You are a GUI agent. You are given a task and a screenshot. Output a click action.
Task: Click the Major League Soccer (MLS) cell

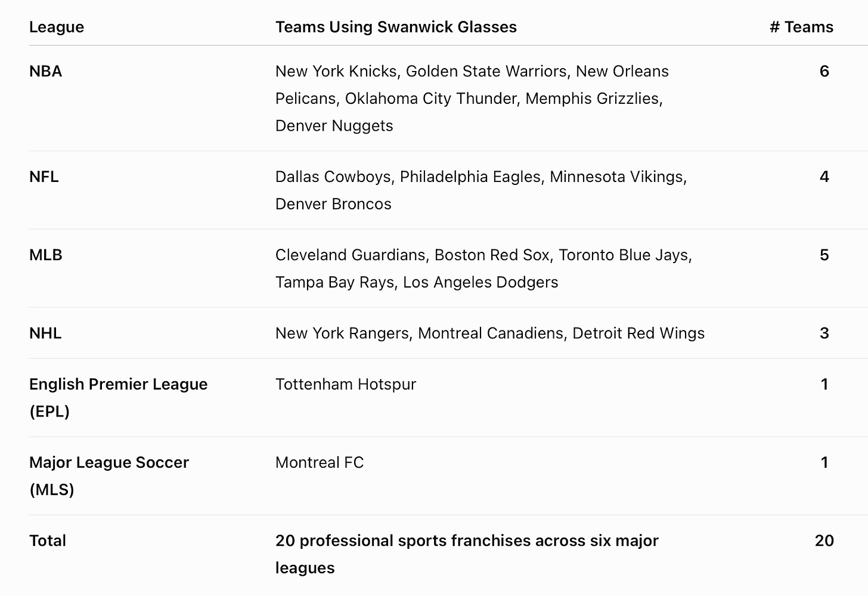click(x=109, y=475)
